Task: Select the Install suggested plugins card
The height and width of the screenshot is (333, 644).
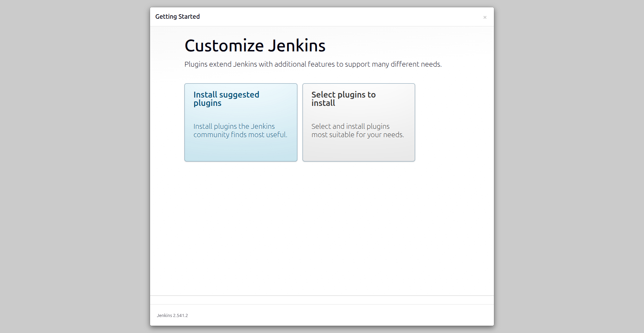Action: coord(241,122)
